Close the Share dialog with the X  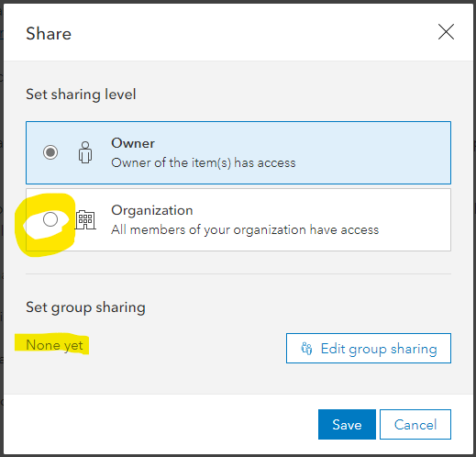pyautogui.click(x=446, y=32)
